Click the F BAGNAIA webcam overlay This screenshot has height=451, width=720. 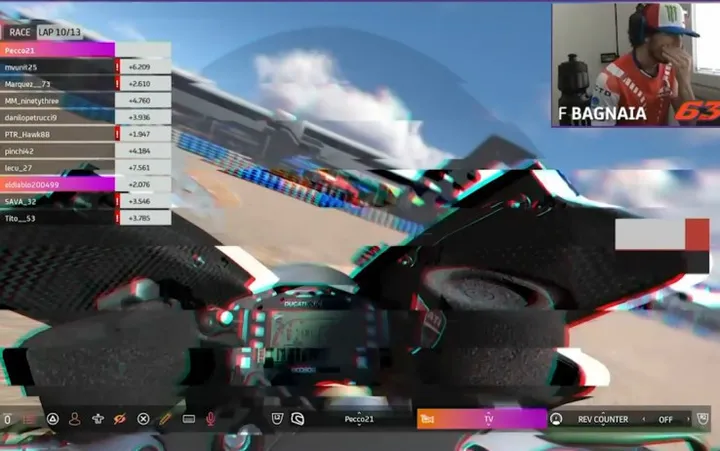coord(636,65)
